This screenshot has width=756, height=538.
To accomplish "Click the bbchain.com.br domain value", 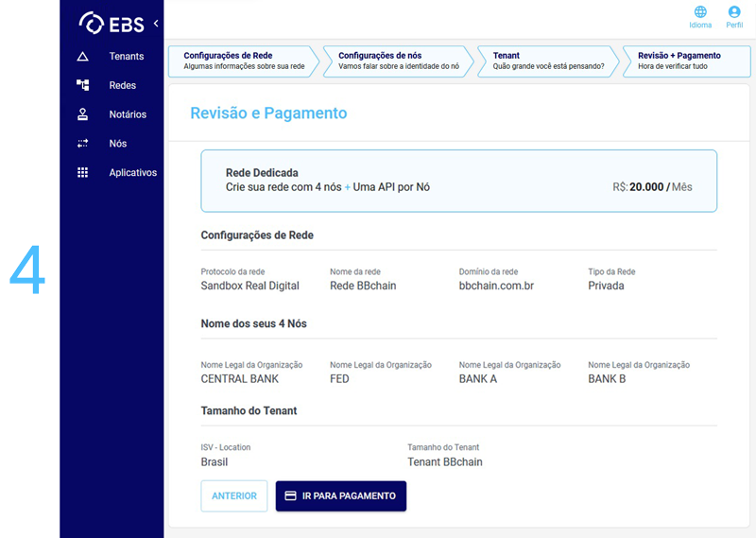I will pyautogui.click(x=496, y=286).
